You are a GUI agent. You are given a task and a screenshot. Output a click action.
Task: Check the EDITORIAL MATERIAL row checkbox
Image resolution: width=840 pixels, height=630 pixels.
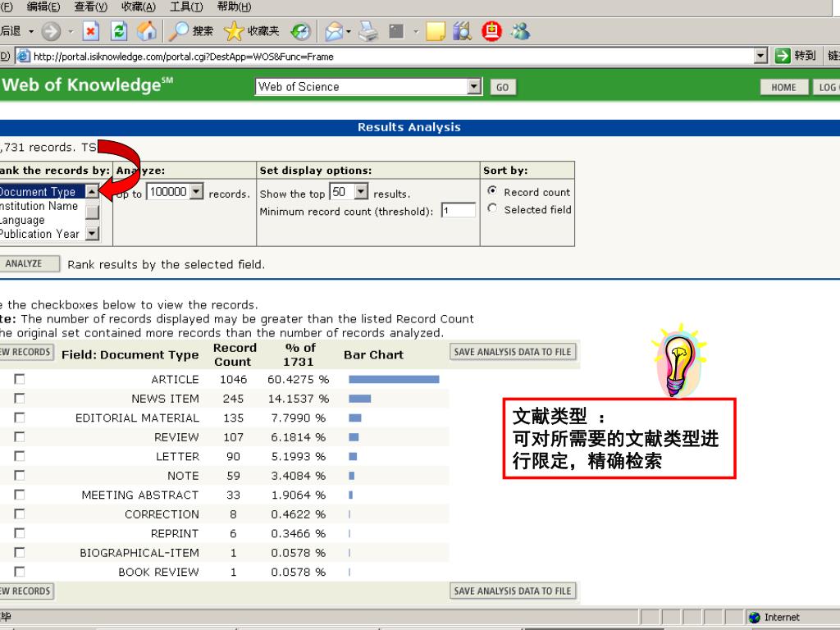tap(20, 418)
